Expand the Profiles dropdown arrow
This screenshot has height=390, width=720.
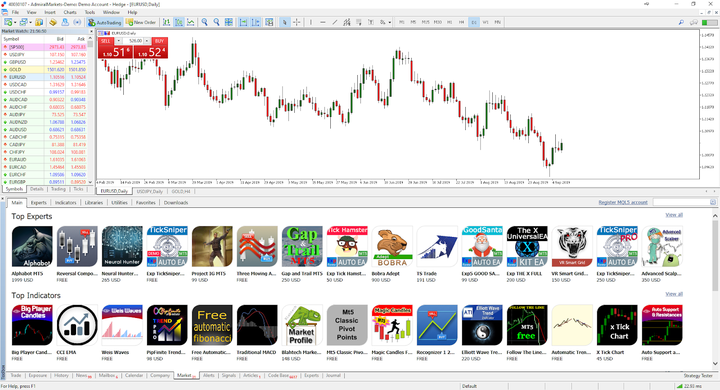30,22
